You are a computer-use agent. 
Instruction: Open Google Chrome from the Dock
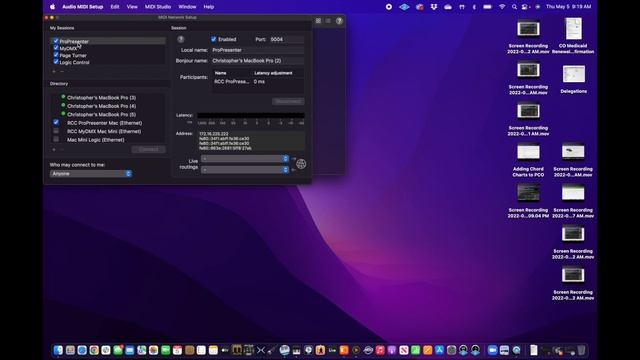coord(94,350)
